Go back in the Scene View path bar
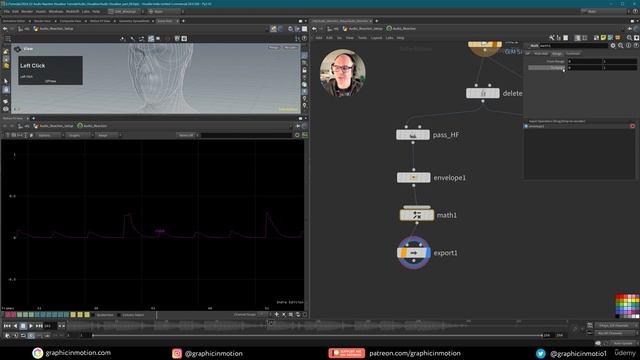This screenshot has height=360, width=640. pos(5,29)
